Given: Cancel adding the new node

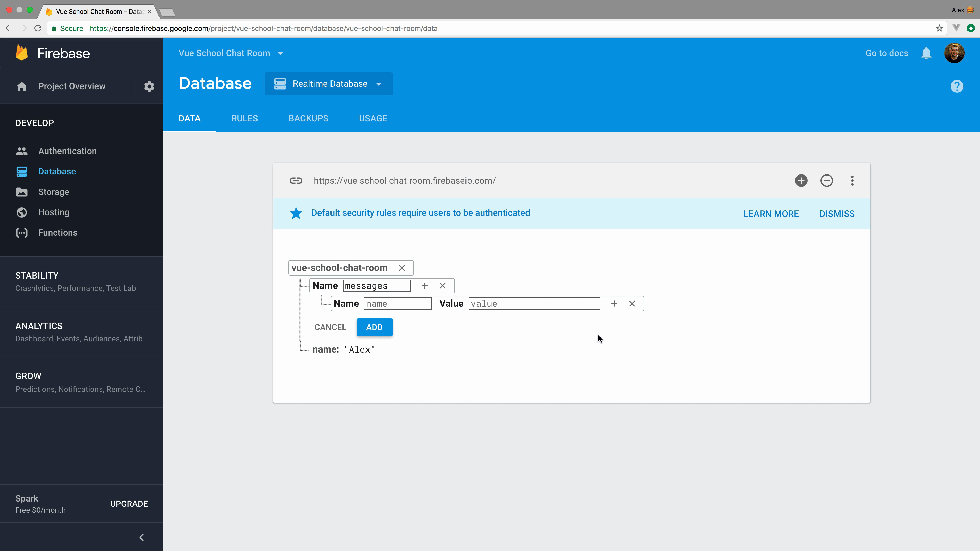Looking at the screenshot, I should pos(330,327).
